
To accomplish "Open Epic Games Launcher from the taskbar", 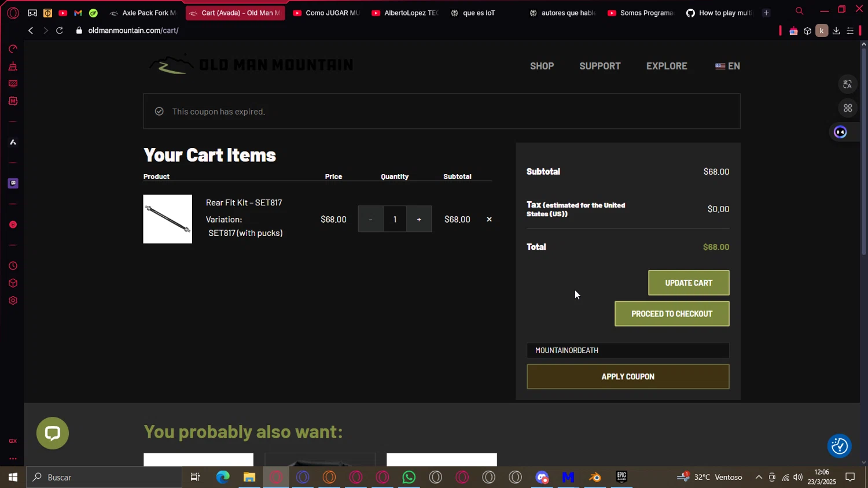I will click(x=621, y=477).
